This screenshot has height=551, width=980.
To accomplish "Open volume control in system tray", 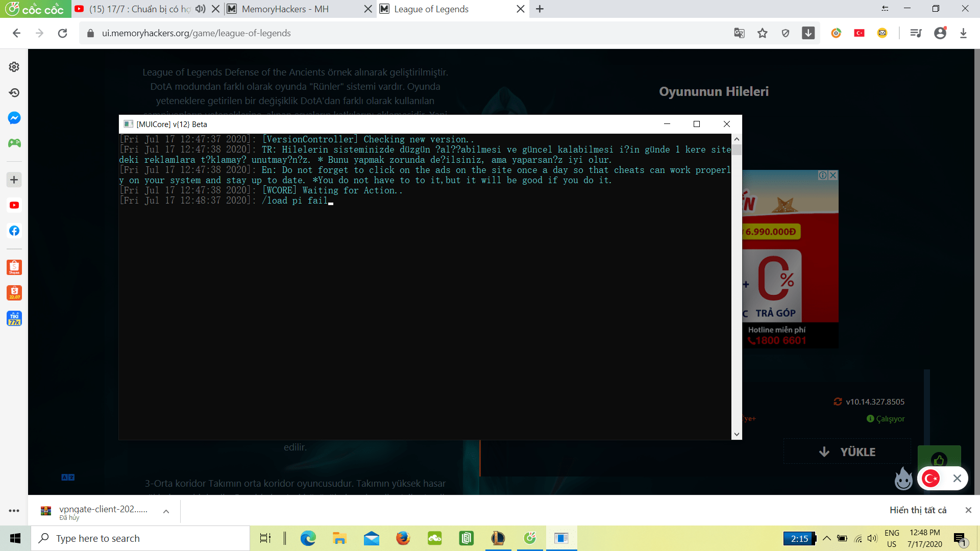I will pyautogui.click(x=872, y=538).
